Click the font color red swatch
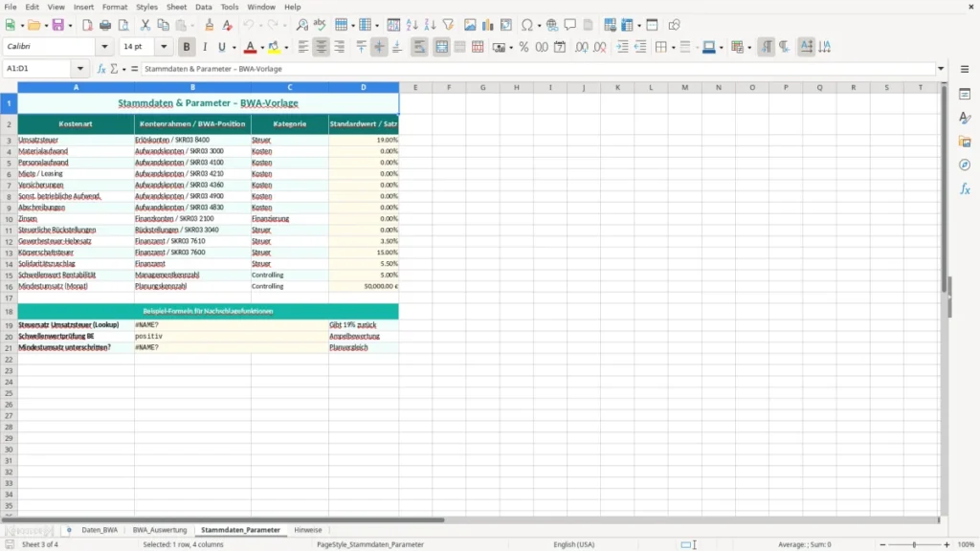The width and height of the screenshot is (980, 551). click(250, 47)
